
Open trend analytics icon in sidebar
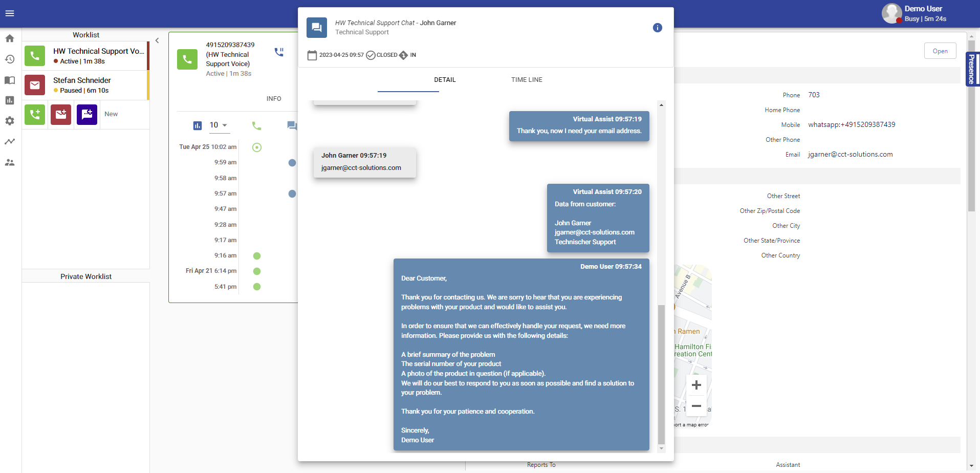[10, 142]
